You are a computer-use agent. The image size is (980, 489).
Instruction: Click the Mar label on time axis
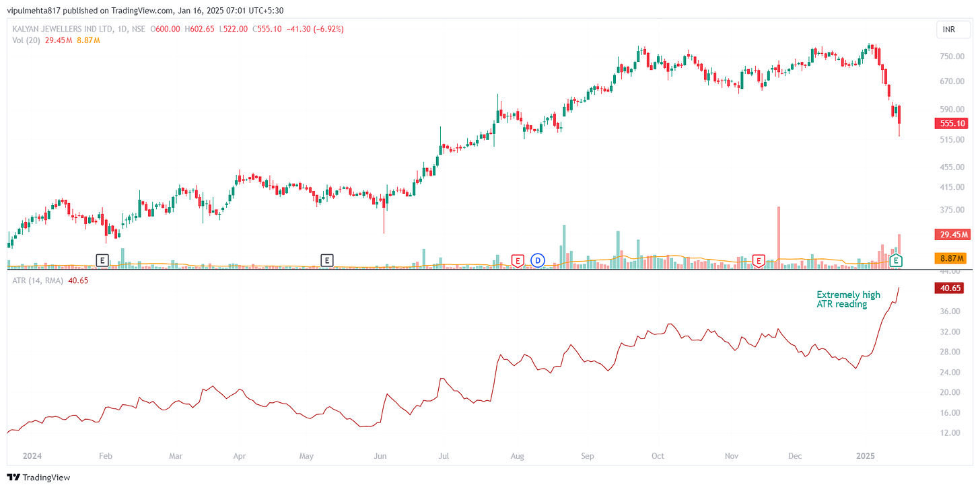[176, 455]
